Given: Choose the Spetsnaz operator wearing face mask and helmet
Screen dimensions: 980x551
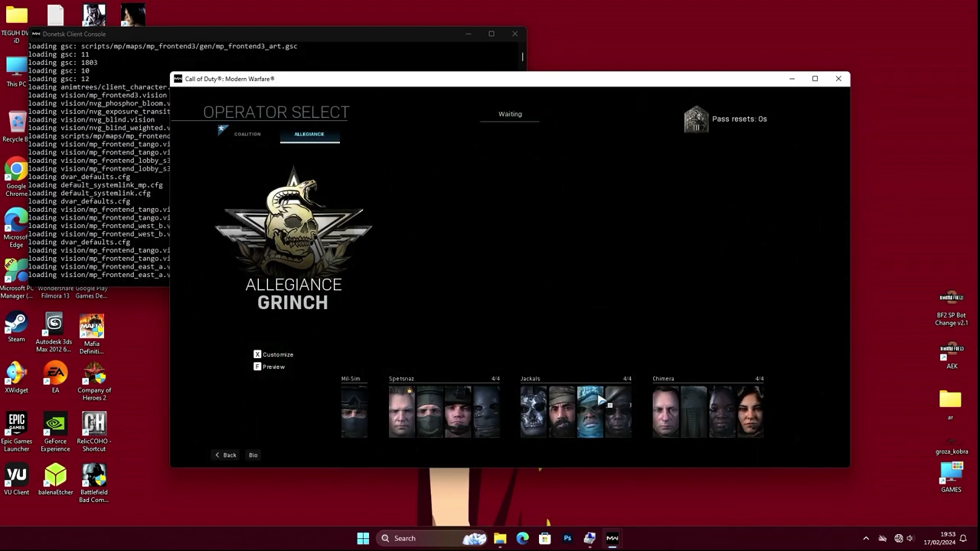Looking at the screenshot, I should click(430, 412).
